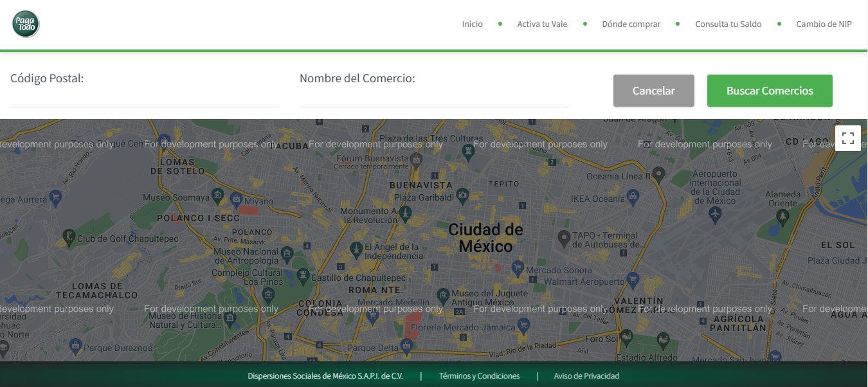The width and height of the screenshot is (868, 387).
Task: Click the COLONIA CONDESA label
Action: pos(320,308)
